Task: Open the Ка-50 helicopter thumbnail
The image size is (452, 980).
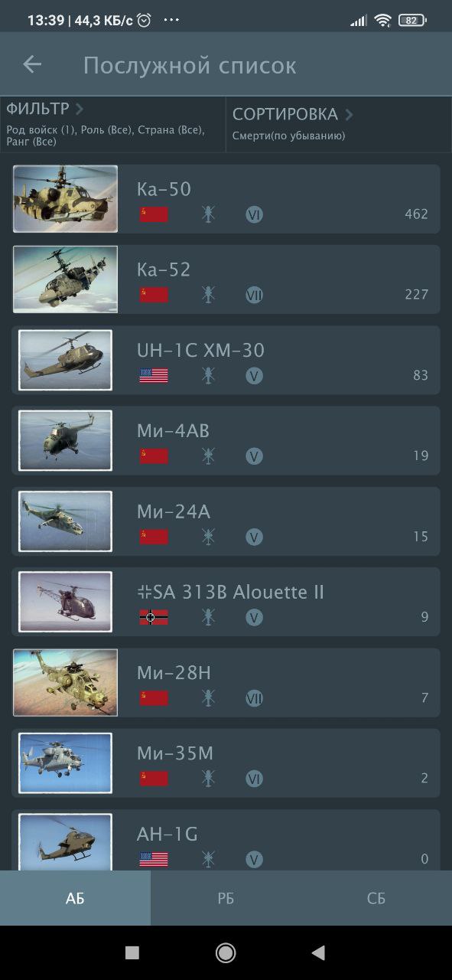Action: coord(65,199)
